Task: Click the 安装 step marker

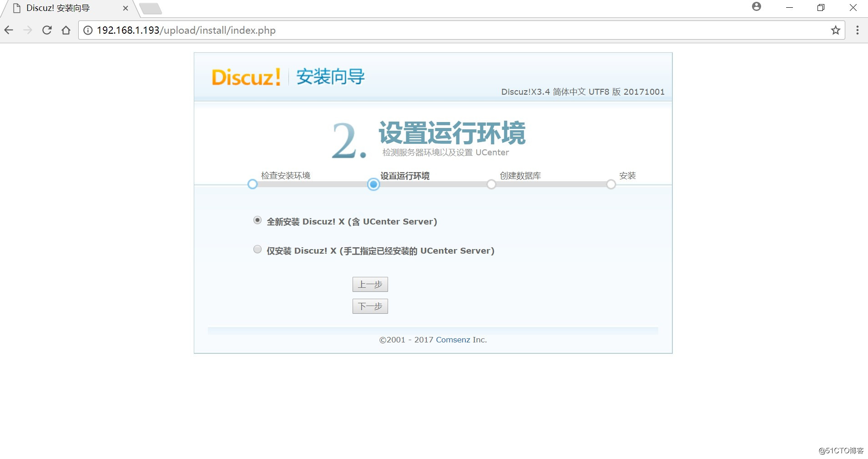Action: (x=611, y=184)
